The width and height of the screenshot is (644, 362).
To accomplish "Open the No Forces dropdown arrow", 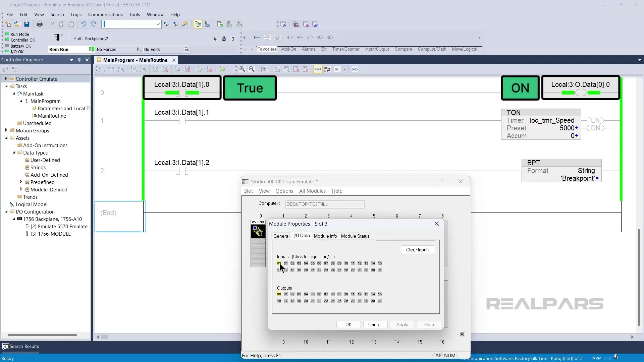I will coord(139,49).
